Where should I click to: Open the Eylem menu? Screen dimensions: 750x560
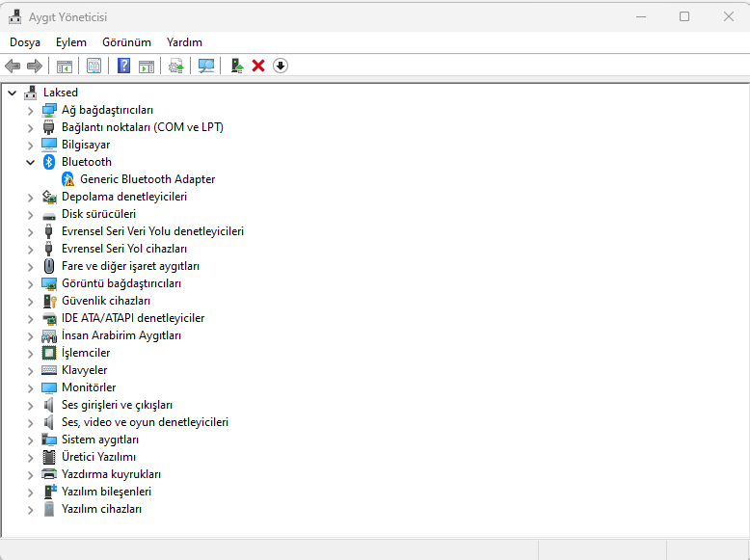(x=70, y=42)
